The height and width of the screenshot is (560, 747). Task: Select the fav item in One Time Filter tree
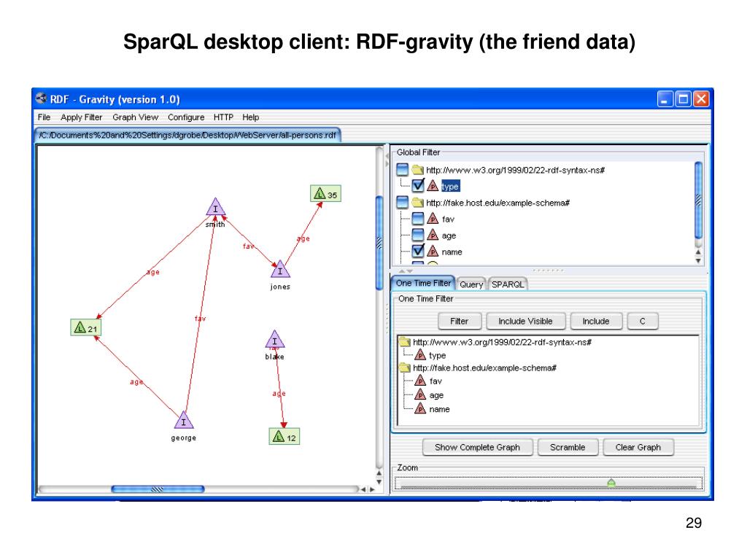click(x=436, y=381)
